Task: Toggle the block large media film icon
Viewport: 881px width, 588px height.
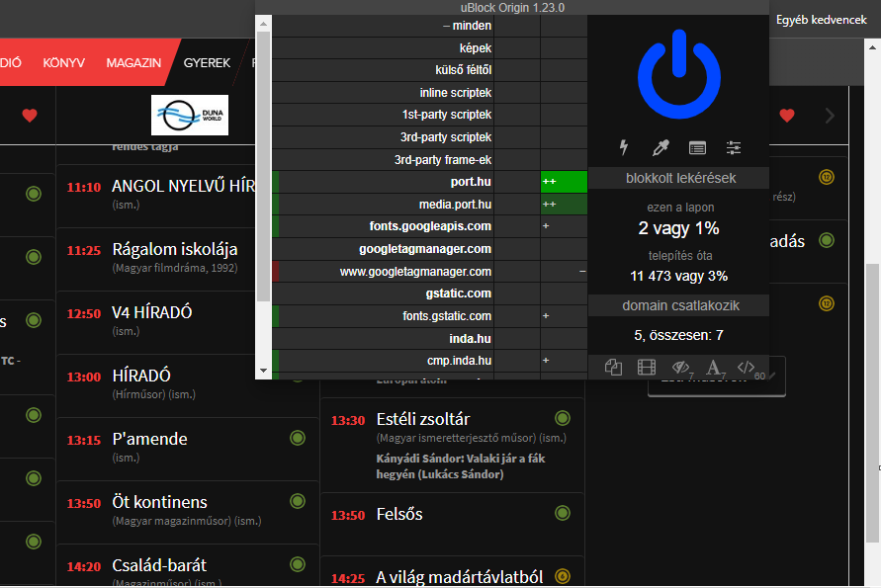Action: [x=647, y=368]
